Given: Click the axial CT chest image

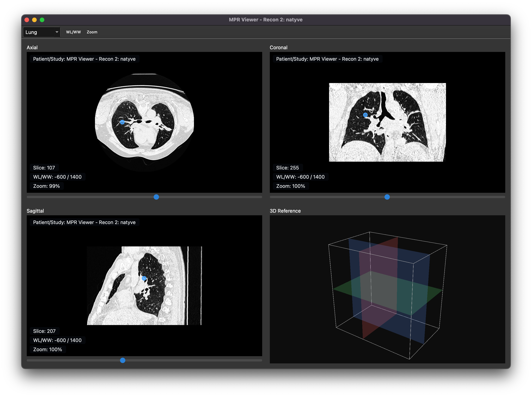Looking at the screenshot, I should 144,123.
